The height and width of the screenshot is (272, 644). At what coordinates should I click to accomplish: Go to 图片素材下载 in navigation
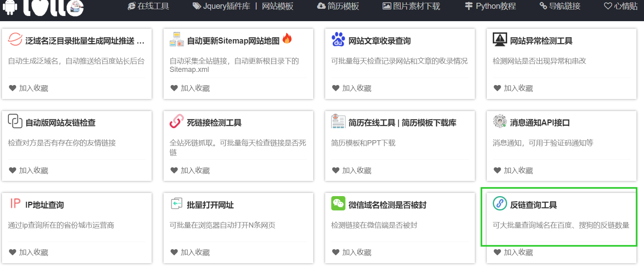pyautogui.click(x=411, y=6)
